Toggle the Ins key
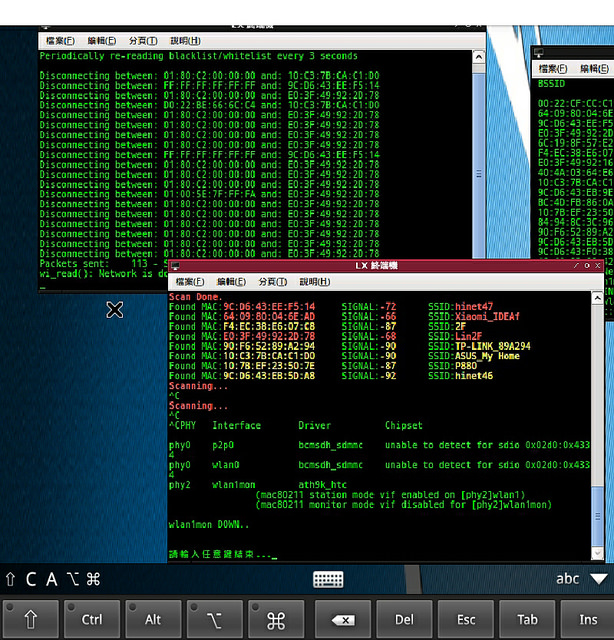 pyautogui.click(x=588, y=619)
